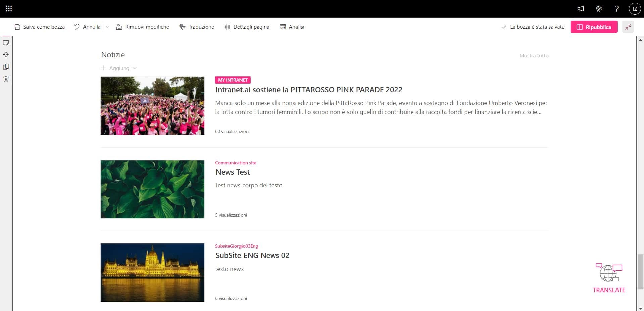Open the Traduzione toolbar item
Image resolution: width=644 pixels, height=311 pixels.
coord(197,27)
